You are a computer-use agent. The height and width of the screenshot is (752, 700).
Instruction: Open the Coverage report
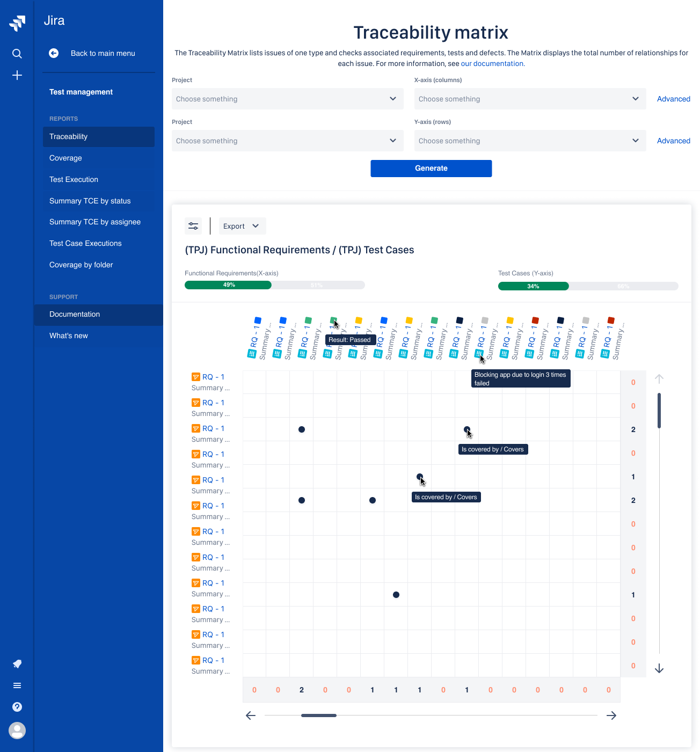click(99, 158)
